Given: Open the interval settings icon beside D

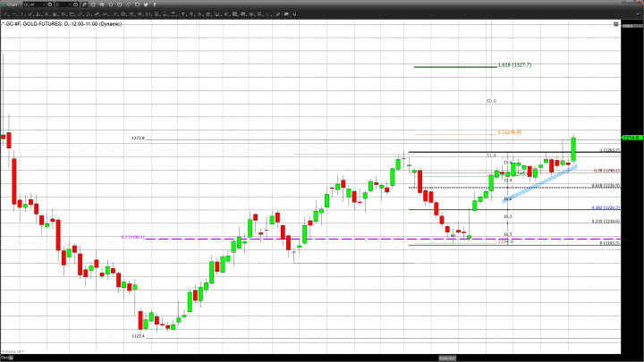Looking at the screenshot, I should click(x=75, y=4).
